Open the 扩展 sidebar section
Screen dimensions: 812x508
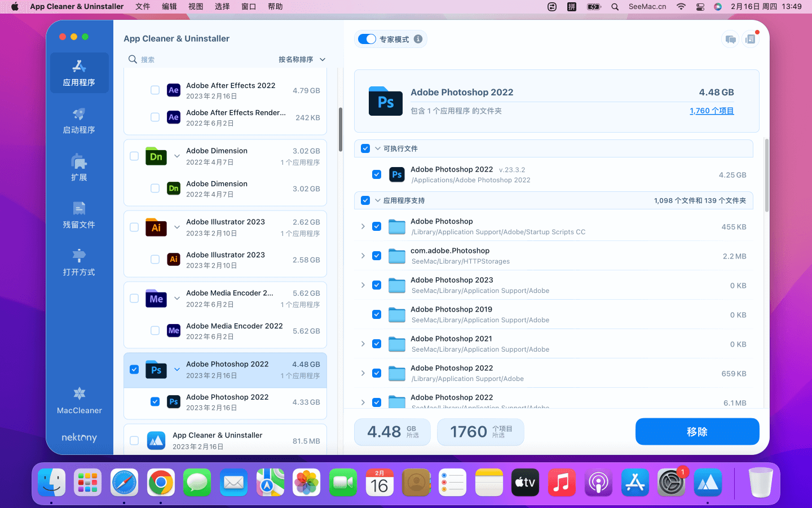click(x=79, y=168)
